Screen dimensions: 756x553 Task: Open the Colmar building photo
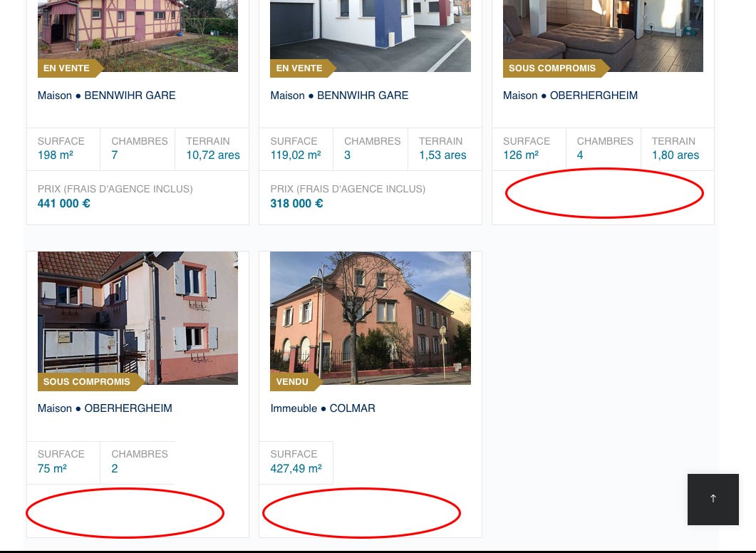click(371, 318)
